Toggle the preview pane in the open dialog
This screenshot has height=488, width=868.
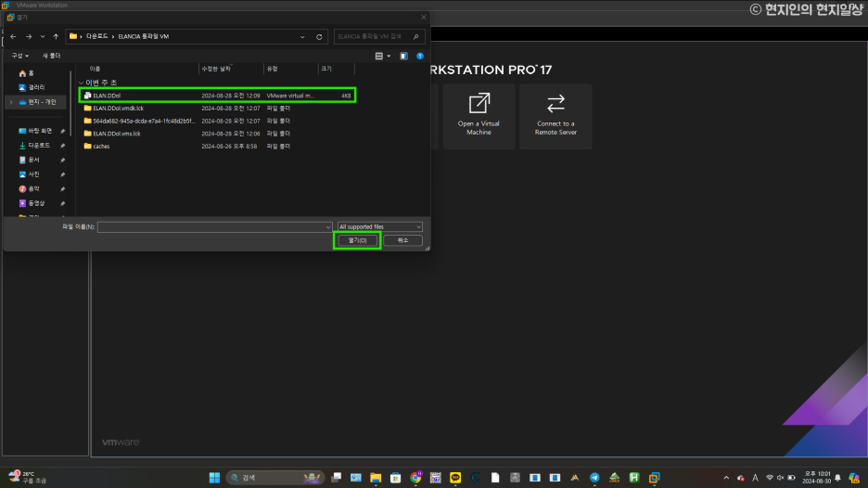[404, 56]
